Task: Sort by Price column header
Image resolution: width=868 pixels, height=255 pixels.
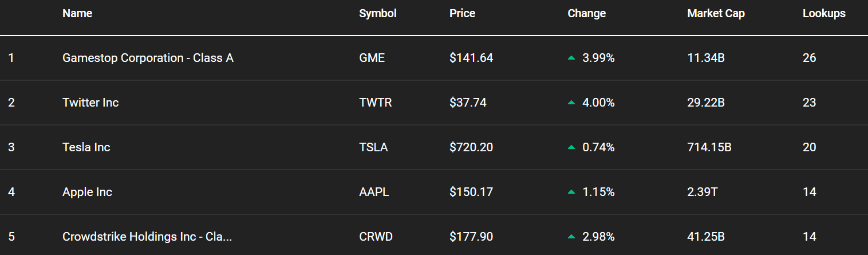Action: click(463, 13)
